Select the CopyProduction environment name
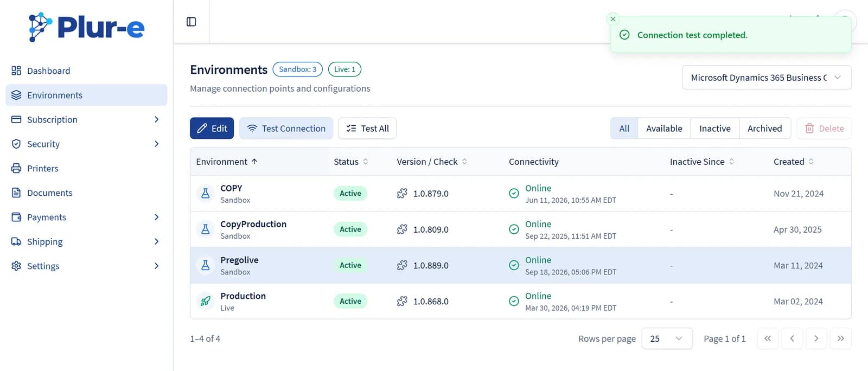Image resolution: width=868 pixels, height=371 pixels. [253, 224]
